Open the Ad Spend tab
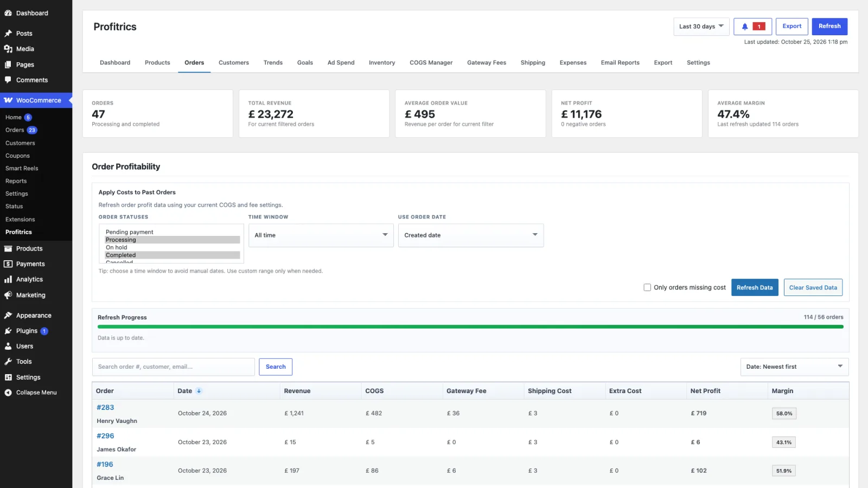The image size is (868, 488). pos(341,63)
